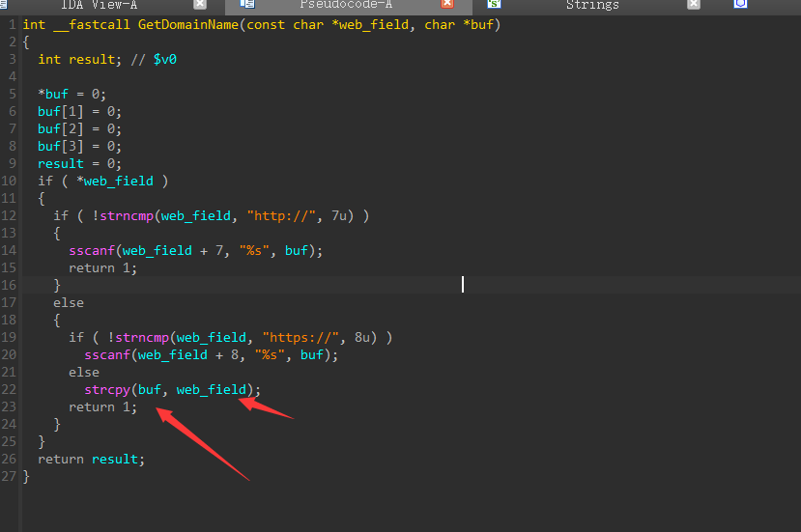Switch to the IDA View-A tab

(100, 5)
